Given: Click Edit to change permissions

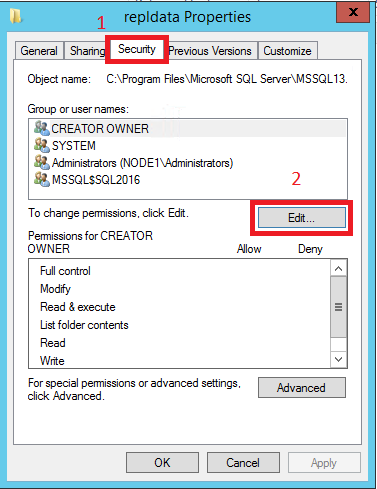Looking at the screenshot, I should pos(302,218).
